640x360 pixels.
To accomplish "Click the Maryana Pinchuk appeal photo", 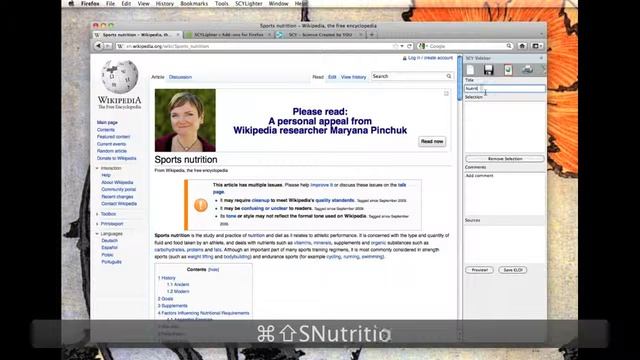I will click(x=185, y=120).
